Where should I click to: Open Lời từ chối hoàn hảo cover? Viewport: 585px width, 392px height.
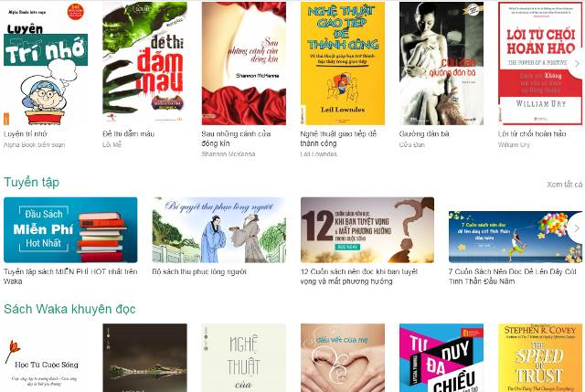tap(540, 63)
